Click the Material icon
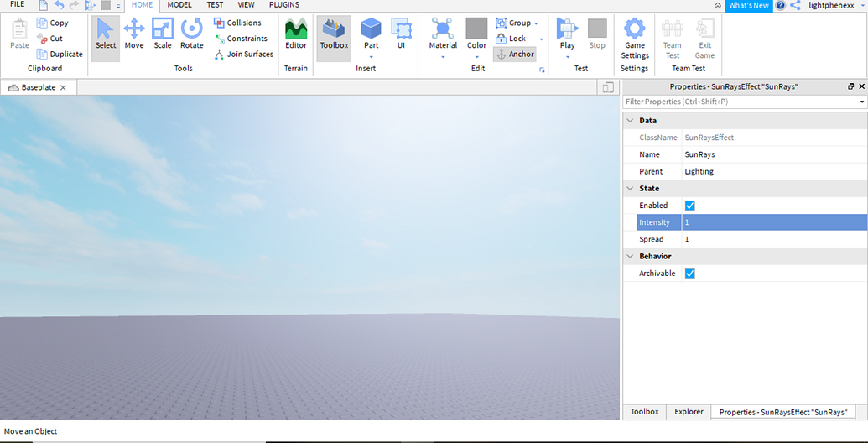Screen dimensions: 868x443 tap(442, 29)
